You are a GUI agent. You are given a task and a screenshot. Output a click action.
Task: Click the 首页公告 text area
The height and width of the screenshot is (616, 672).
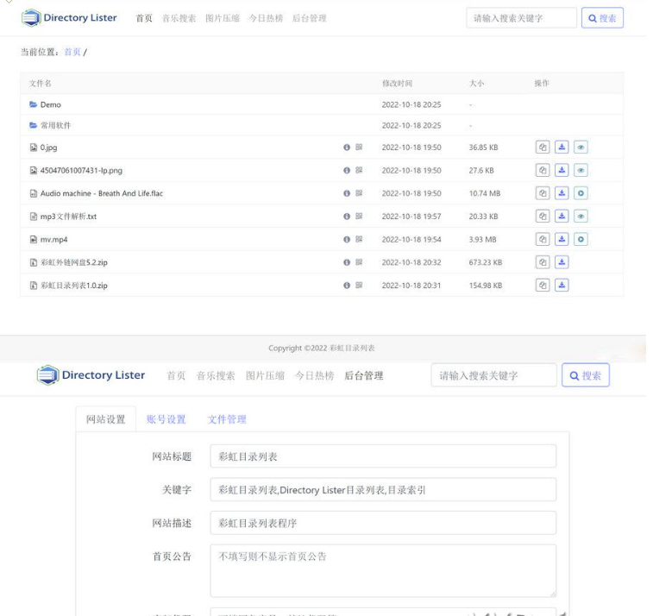point(383,569)
